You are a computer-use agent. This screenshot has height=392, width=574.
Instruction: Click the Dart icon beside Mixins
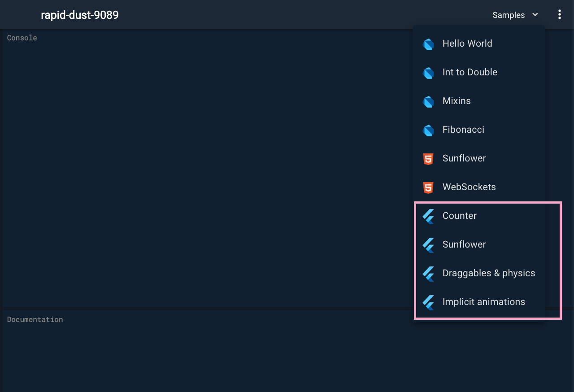pos(428,101)
